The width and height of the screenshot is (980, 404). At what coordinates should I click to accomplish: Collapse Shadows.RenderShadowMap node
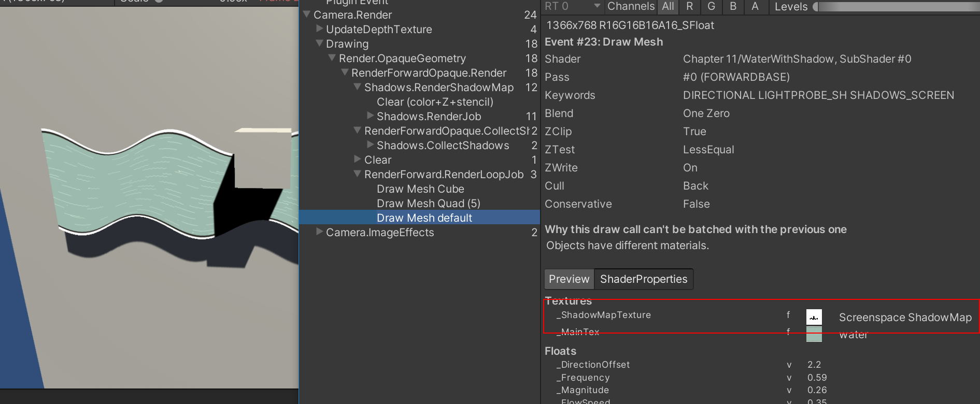click(357, 86)
